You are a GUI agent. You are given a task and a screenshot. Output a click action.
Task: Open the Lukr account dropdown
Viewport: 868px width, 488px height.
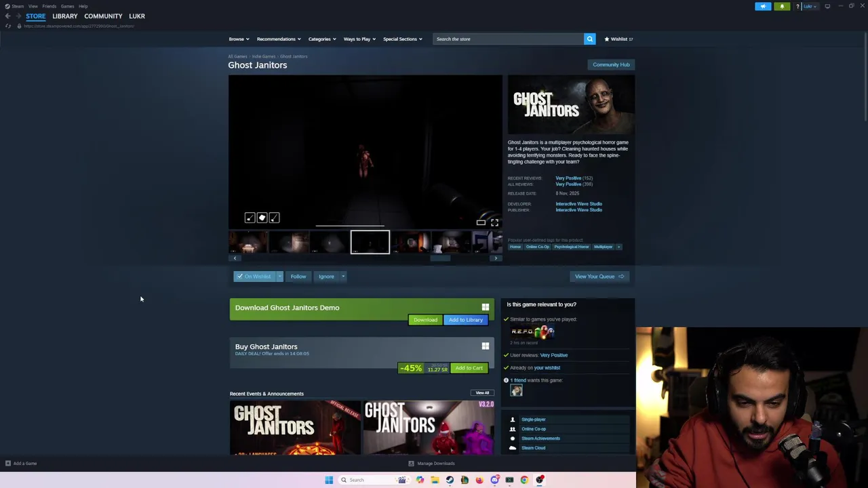coord(810,6)
